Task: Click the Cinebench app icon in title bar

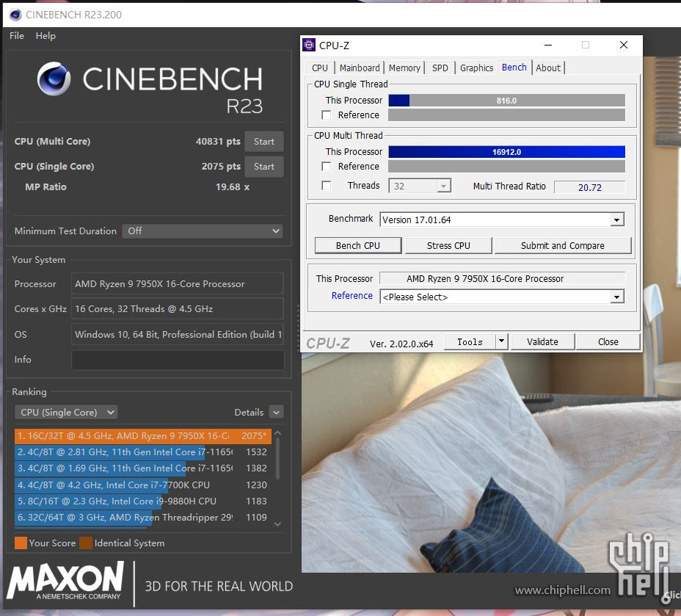Action: click(15, 15)
